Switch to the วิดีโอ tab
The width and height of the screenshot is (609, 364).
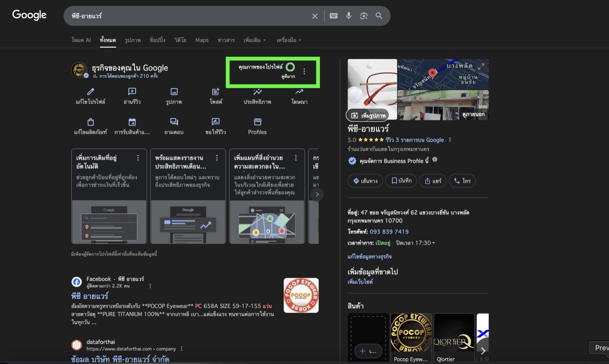point(180,40)
